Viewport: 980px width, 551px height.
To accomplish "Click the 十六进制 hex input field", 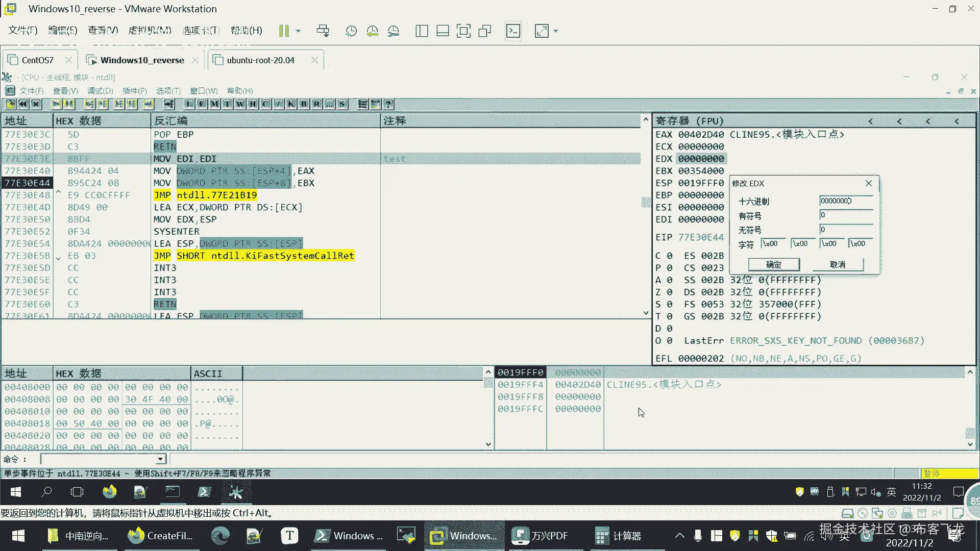I will [845, 201].
